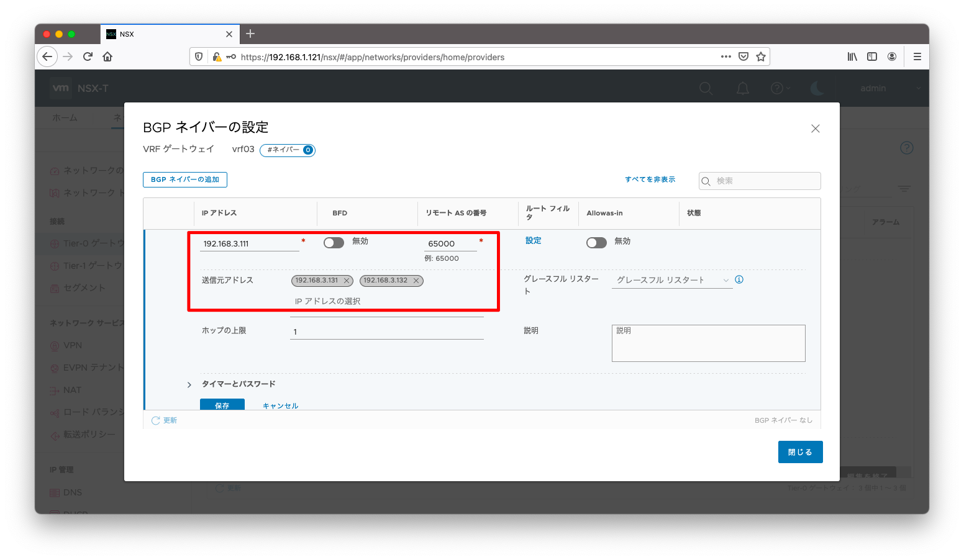Image resolution: width=964 pixels, height=560 pixels.
Task: Open NAT in the left sidebar
Action: (x=72, y=390)
